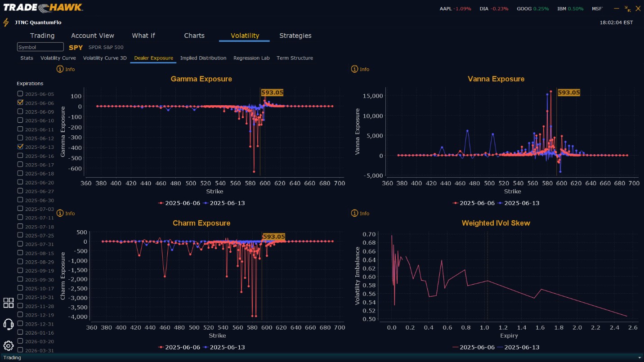This screenshot has width=644, height=362.
Task: Enable the 2025-07-18 expiration checkbox
Action: pyautogui.click(x=20, y=226)
